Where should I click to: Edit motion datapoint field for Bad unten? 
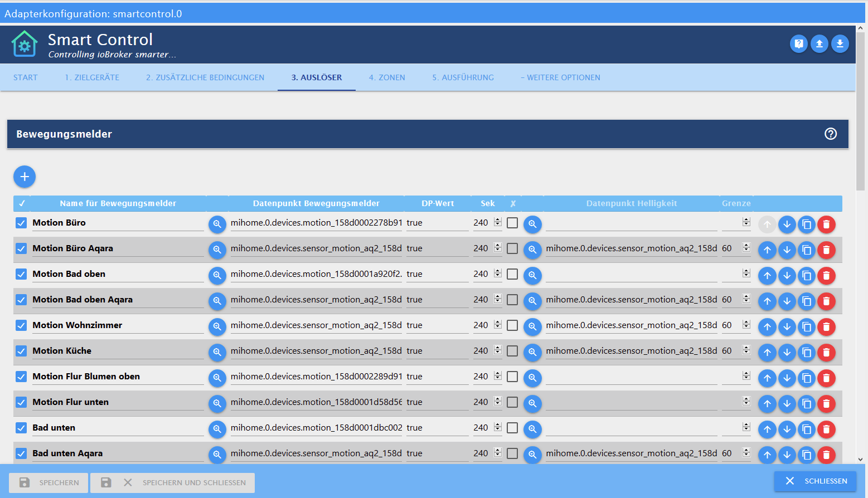(x=317, y=428)
